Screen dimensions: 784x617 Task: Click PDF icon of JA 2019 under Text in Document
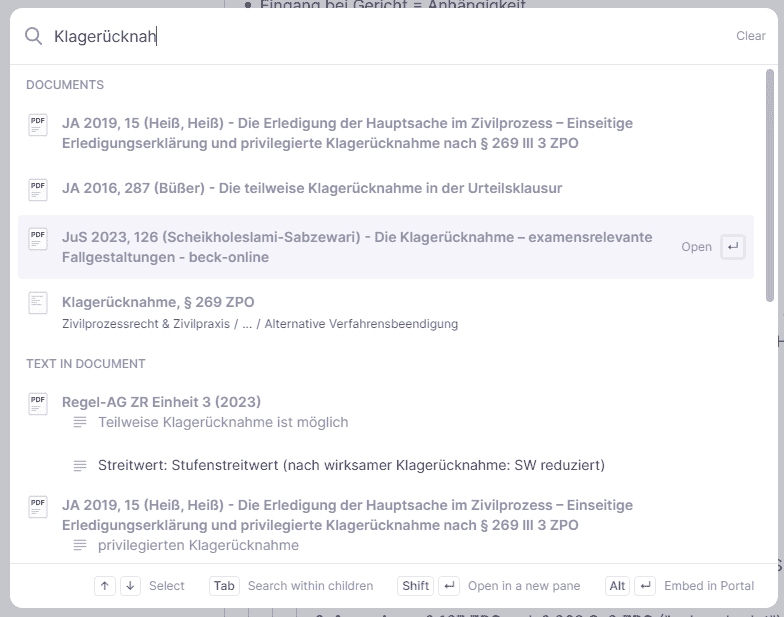pos(38,507)
